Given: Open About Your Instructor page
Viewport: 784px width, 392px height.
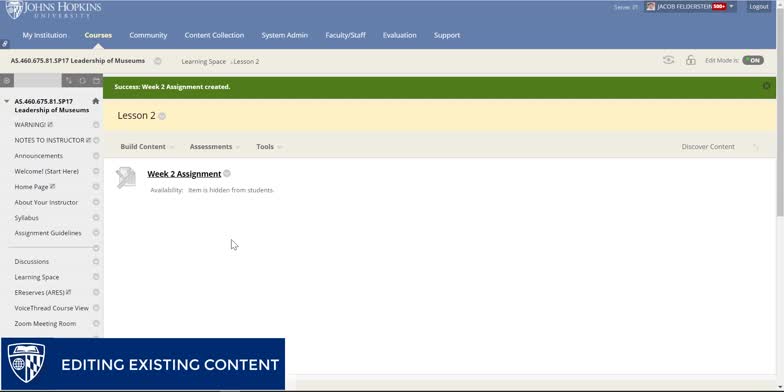Looking at the screenshot, I should click(x=46, y=202).
